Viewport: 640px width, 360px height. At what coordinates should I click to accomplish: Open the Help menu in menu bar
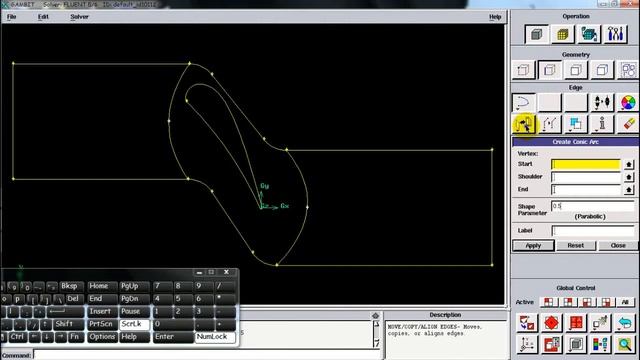pos(495,17)
